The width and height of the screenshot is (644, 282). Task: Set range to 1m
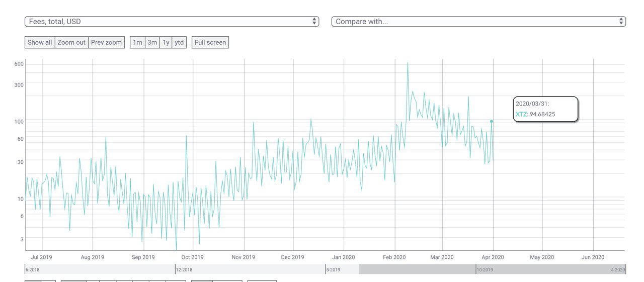(137, 42)
